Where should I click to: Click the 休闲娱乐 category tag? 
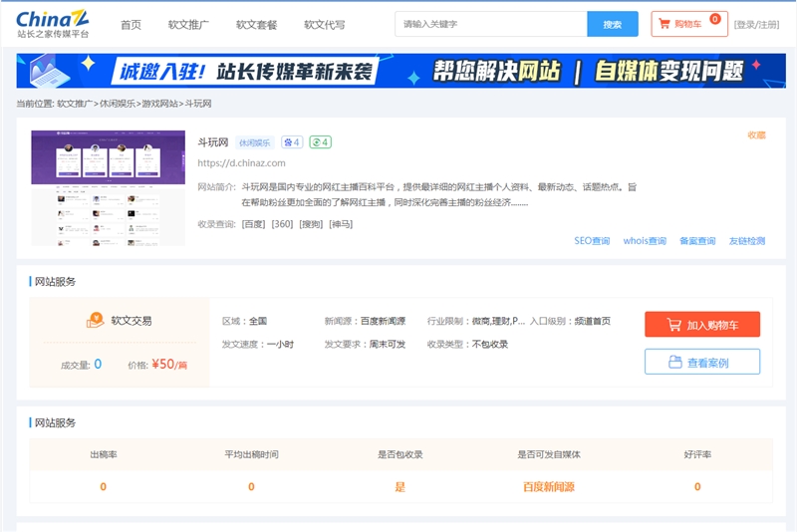255,142
